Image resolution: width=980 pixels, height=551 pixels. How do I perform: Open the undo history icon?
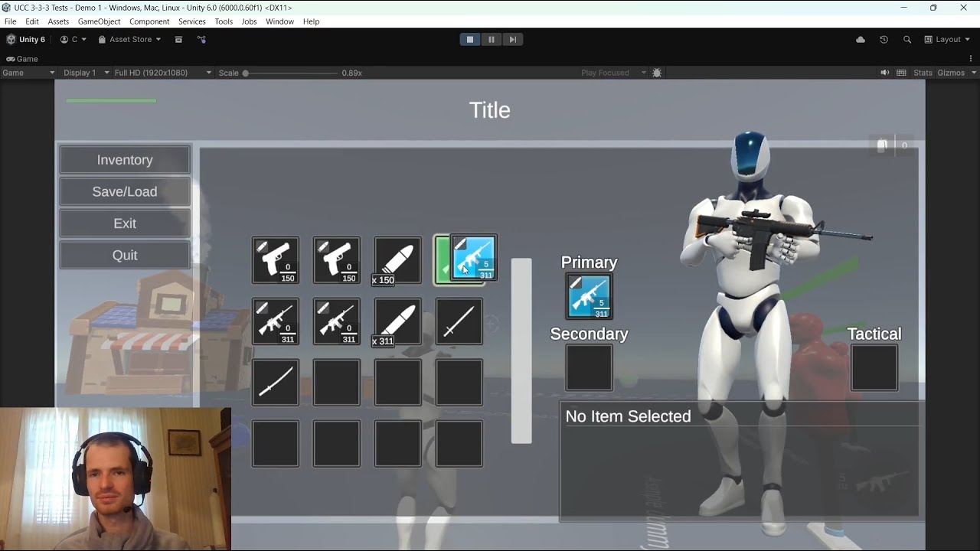(884, 39)
